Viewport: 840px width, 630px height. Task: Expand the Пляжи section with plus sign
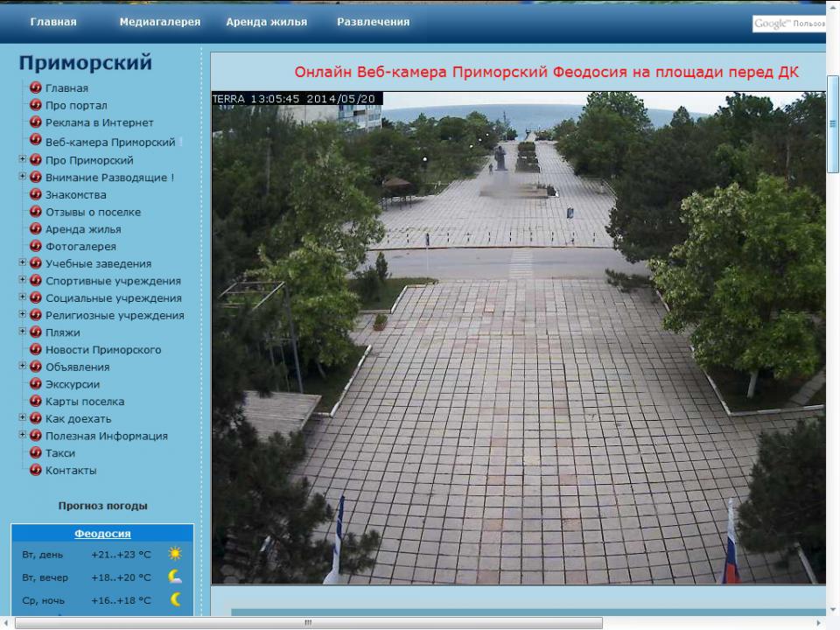[x=23, y=332]
